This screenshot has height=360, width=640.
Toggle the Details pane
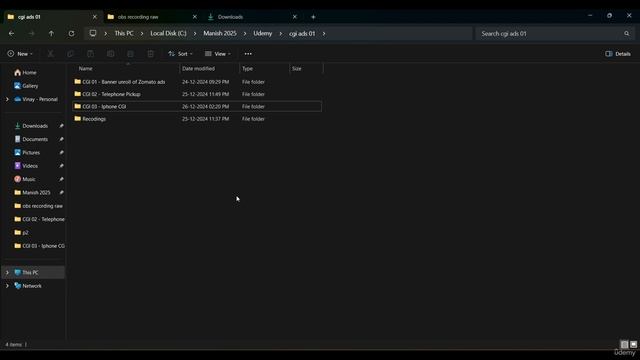(618, 54)
